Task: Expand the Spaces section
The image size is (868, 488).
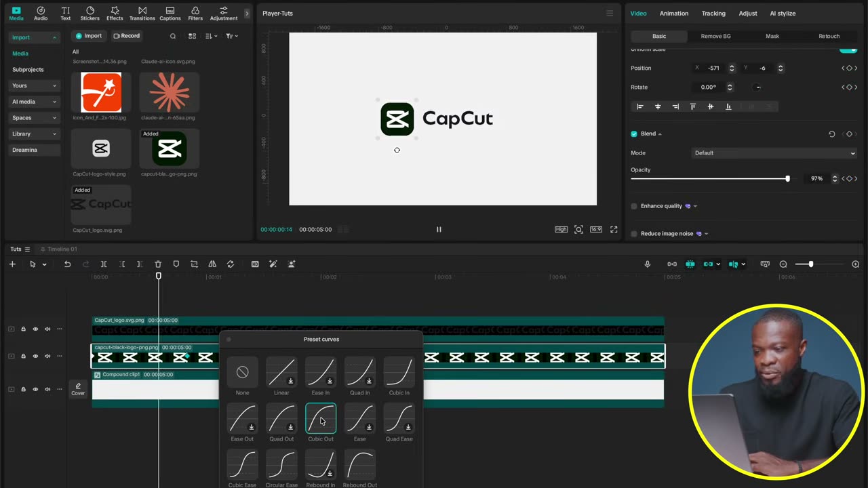Action: click(x=35, y=118)
